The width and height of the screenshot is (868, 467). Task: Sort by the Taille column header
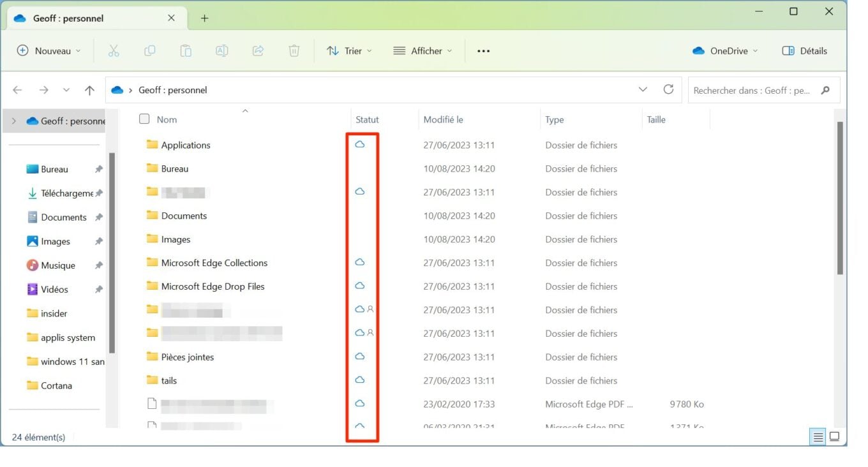656,119
